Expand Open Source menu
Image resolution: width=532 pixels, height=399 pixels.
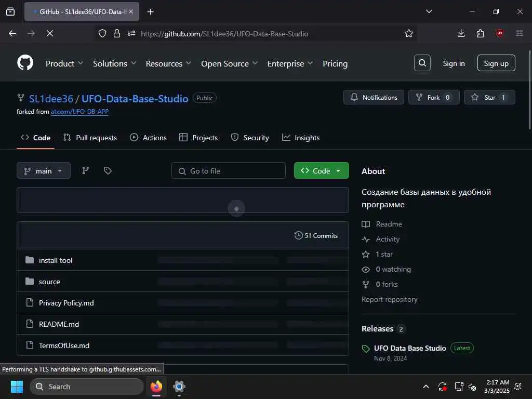[229, 63]
